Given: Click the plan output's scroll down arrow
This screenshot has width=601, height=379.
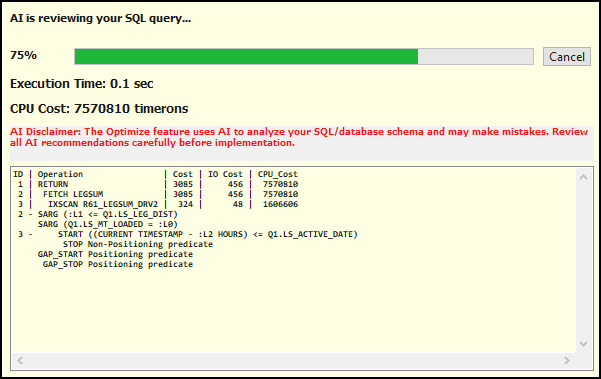Looking at the screenshot, I should tap(583, 343).
